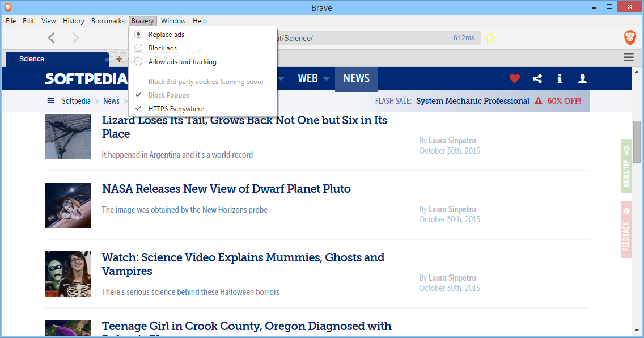Click the lizard article thumbnail
644x338 pixels.
click(x=68, y=137)
